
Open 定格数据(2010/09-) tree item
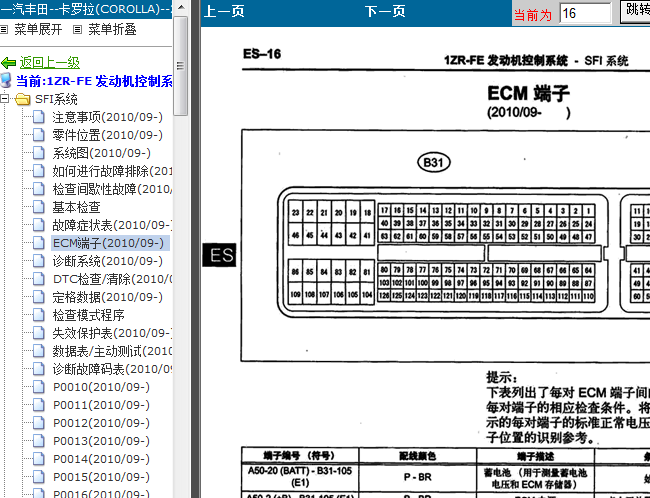pos(107,297)
